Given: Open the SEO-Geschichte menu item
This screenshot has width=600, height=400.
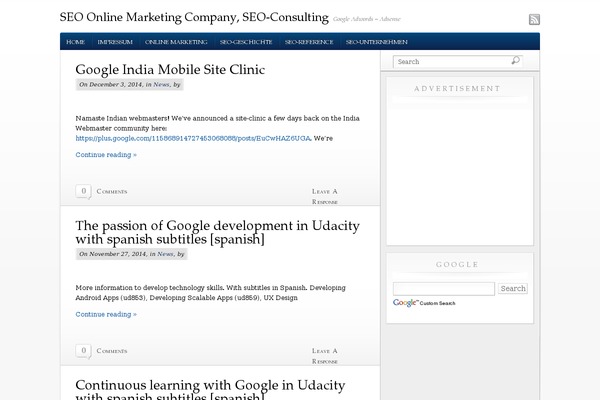Looking at the screenshot, I should click(246, 42).
